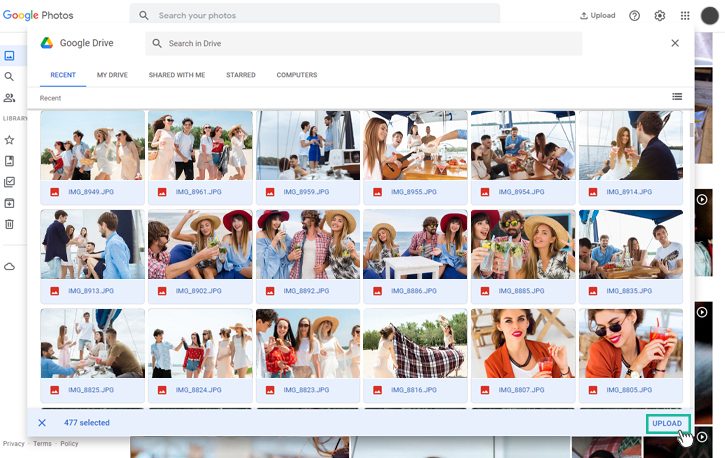Viewport: 725px width, 458px height.
Task: Click the 477 selected label
Action: [87, 423]
